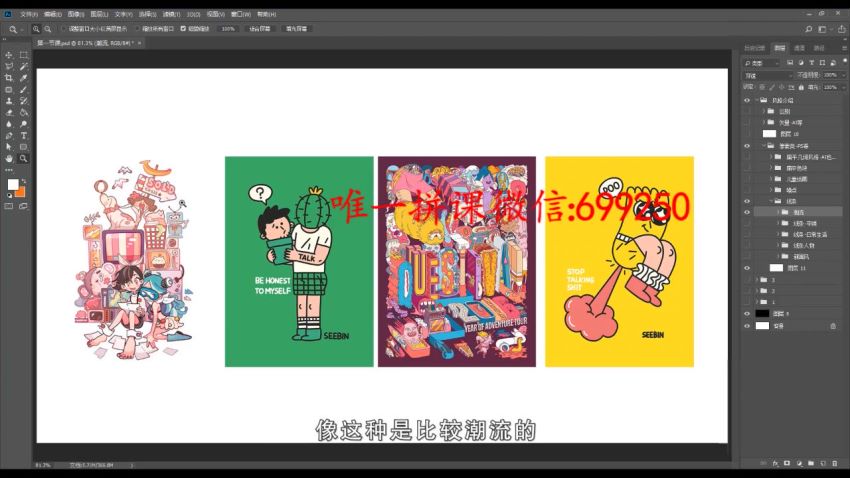
Task: Select the Clone Stamp tool
Action: [x=9, y=101]
